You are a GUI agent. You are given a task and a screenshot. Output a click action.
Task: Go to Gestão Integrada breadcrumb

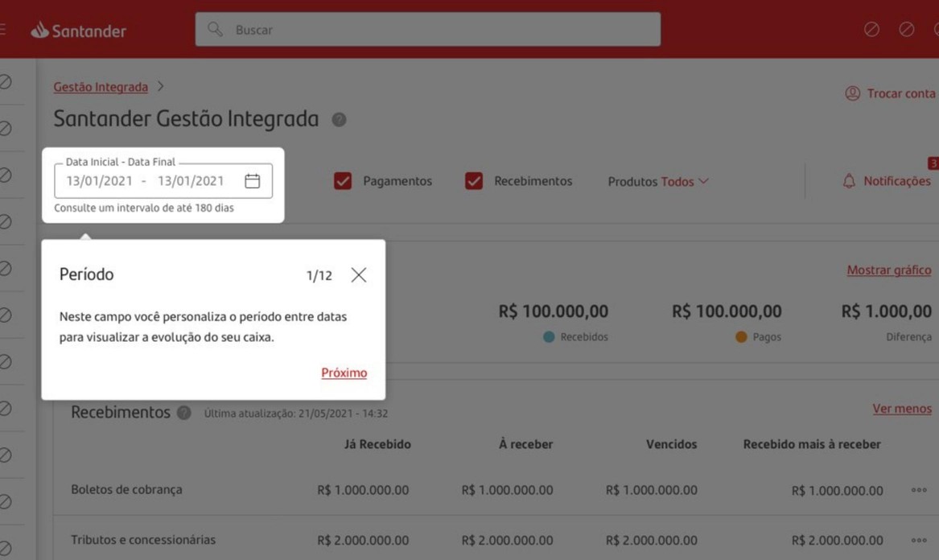coord(101,87)
